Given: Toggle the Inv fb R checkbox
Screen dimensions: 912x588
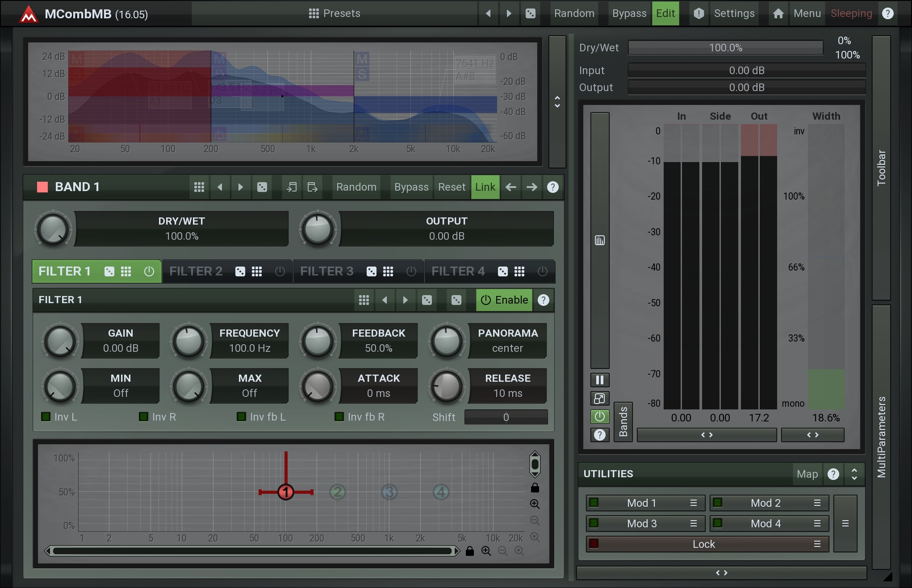Looking at the screenshot, I should 339,417.
